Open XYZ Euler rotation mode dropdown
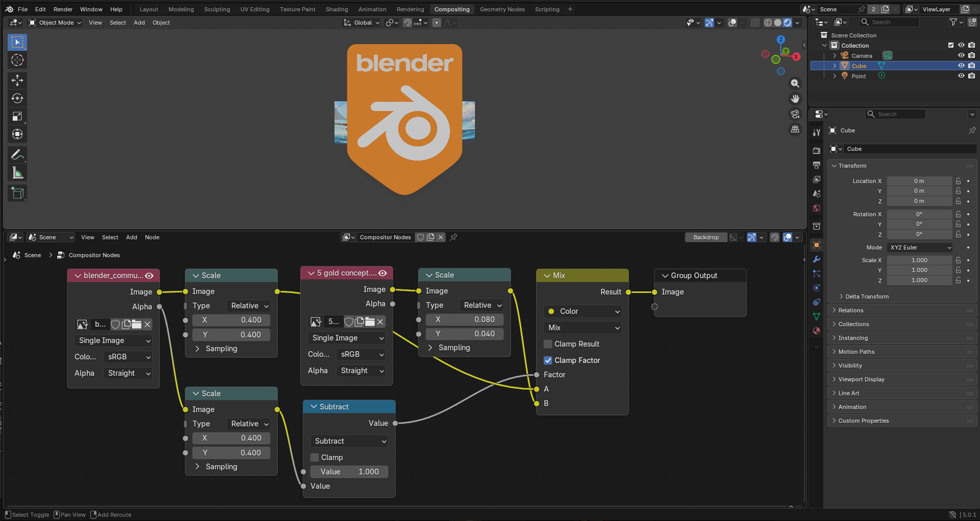980x521 pixels. coord(921,248)
